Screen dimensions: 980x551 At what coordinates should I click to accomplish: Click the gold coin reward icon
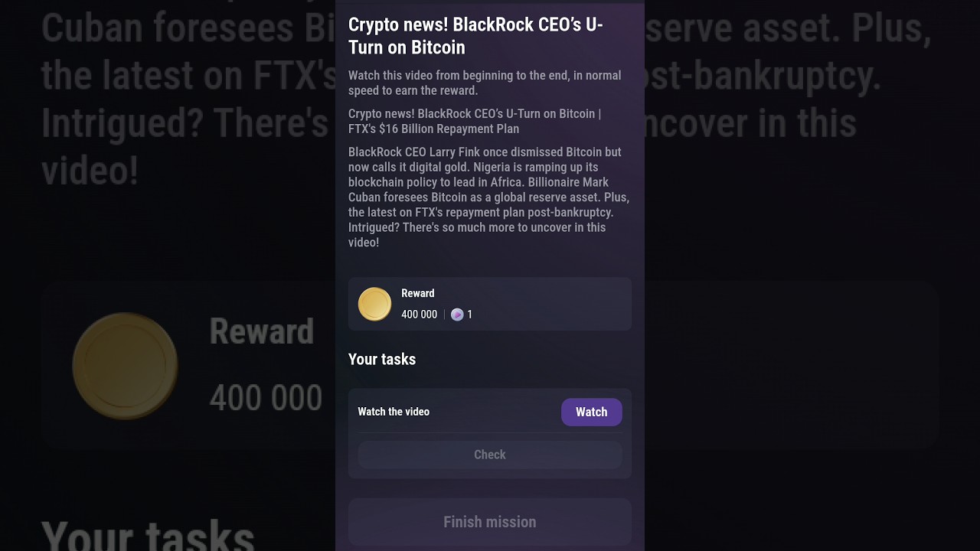(375, 305)
